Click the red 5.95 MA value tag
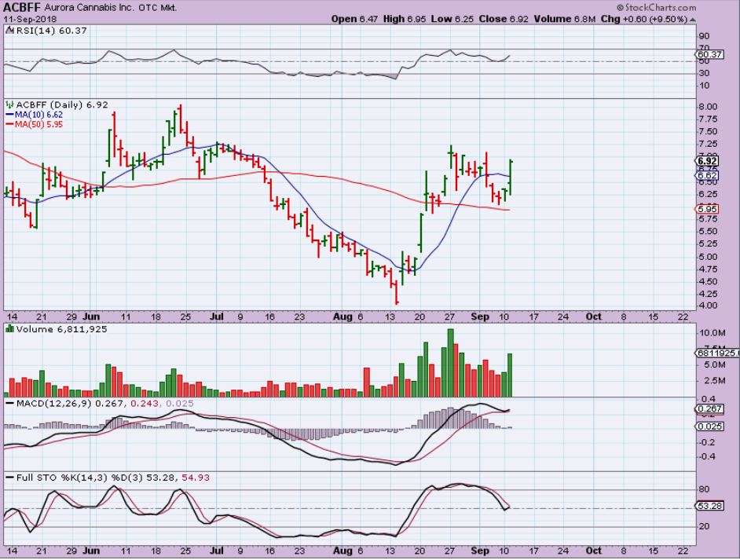740x560 pixels. tap(707, 209)
